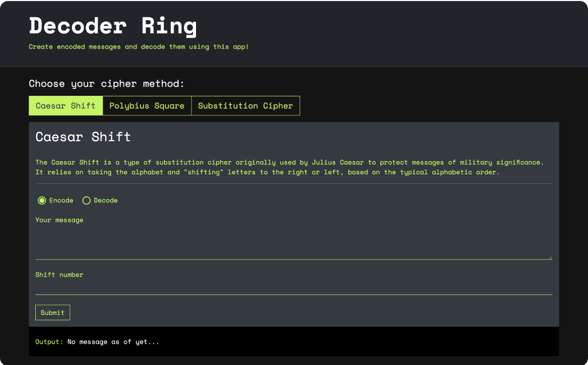The image size is (588, 365).
Task: Click the 'No message as of yet...' text
Action: coord(113,342)
